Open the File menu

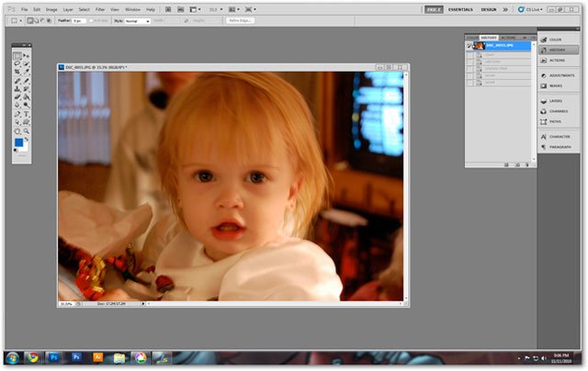point(25,9)
